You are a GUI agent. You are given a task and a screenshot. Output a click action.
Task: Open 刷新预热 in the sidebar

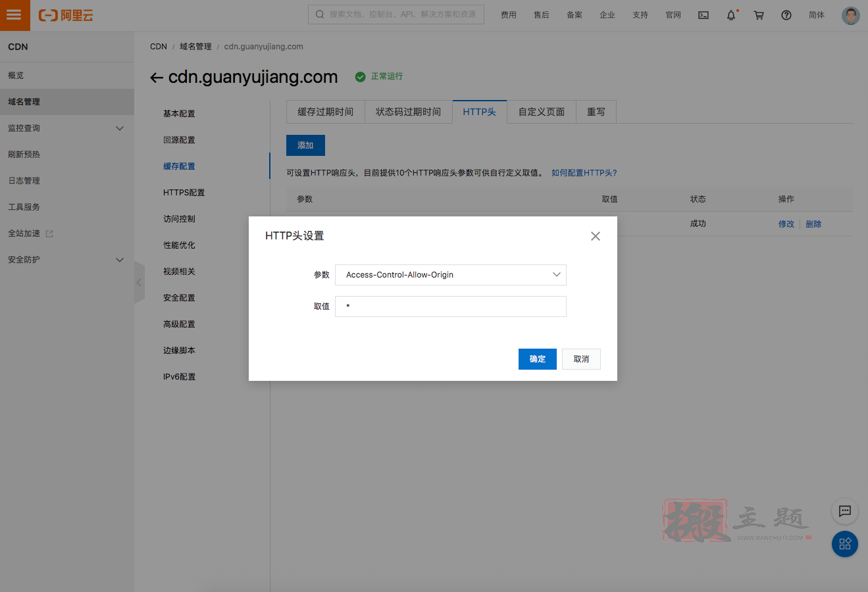click(67, 155)
